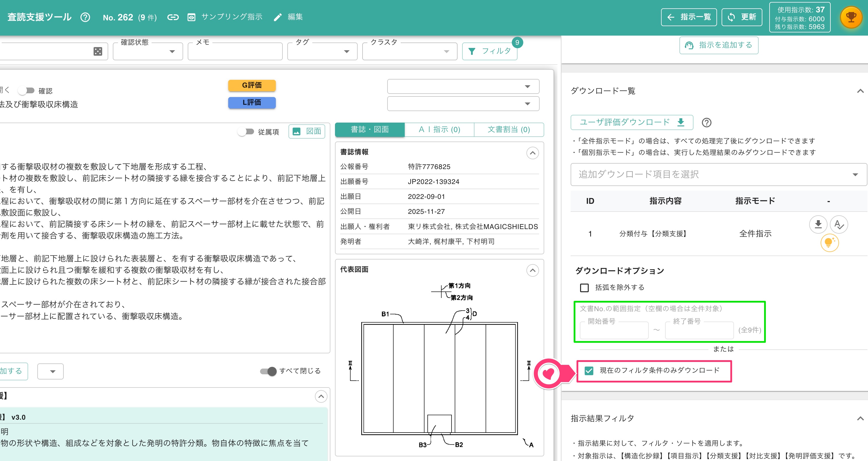The image size is (868, 461).
Task: Open the 確認状態 dropdown
Action: (173, 51)
